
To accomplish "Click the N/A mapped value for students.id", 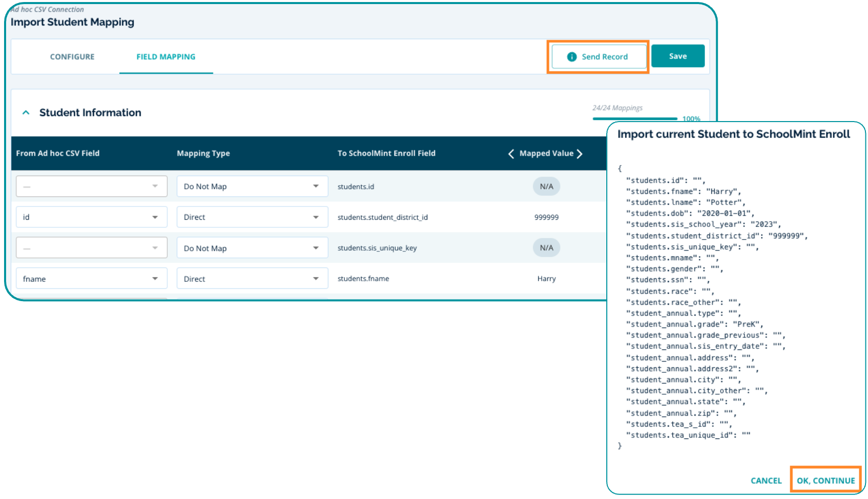I will (x=546, y=187).
